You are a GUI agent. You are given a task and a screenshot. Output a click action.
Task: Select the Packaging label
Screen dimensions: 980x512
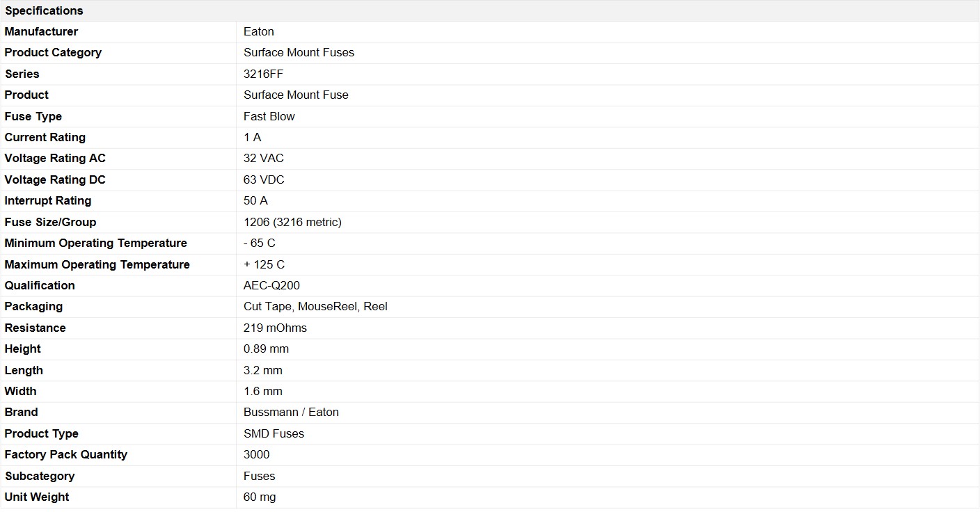tap(33, 306)
